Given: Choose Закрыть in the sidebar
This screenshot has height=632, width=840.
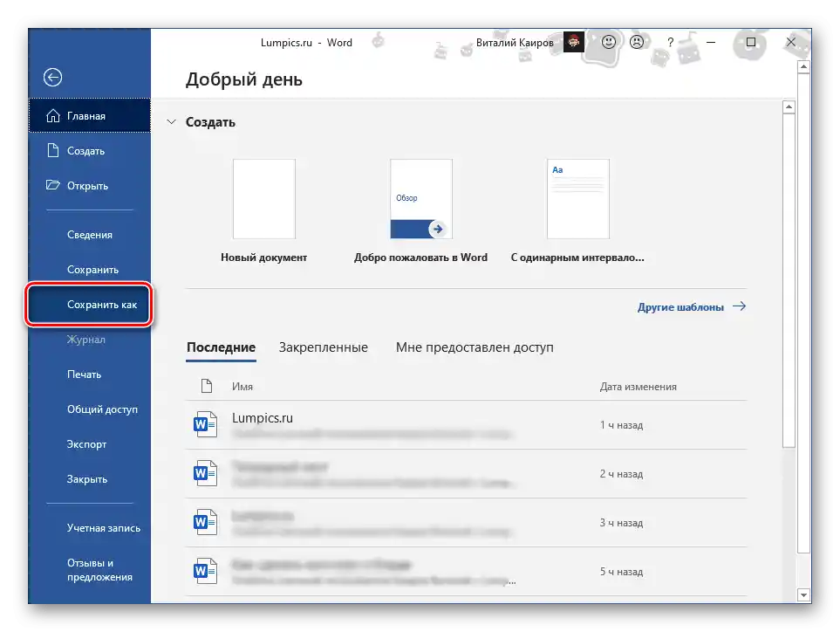Looking at the screenshot, I should pos(90,479).
